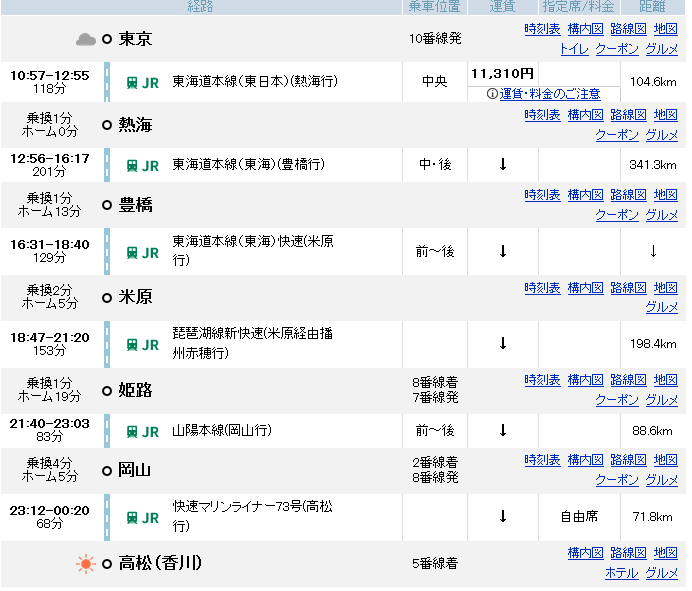
Task: Open the 時刻表 link for 東京 station
Action: (542, 30)
